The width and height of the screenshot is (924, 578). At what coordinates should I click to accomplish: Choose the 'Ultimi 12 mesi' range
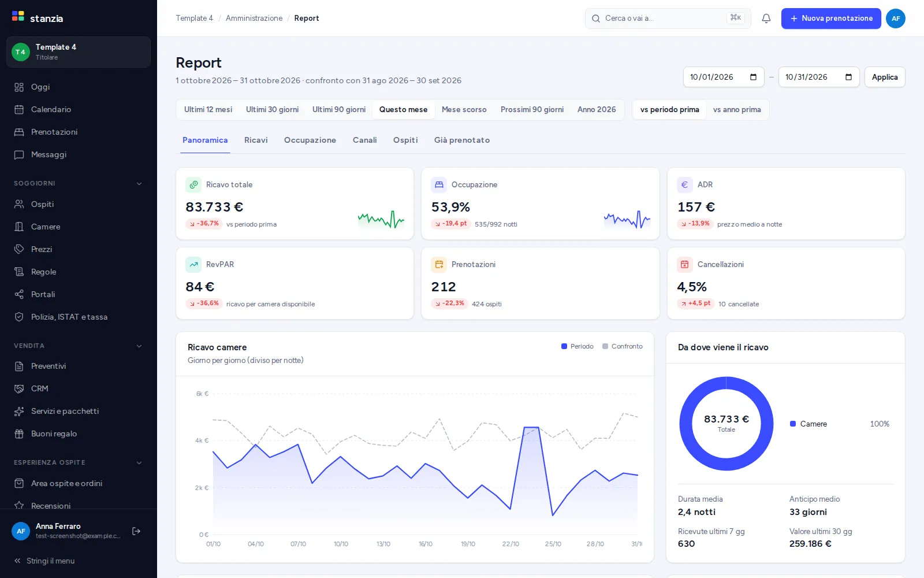point(208,109)
